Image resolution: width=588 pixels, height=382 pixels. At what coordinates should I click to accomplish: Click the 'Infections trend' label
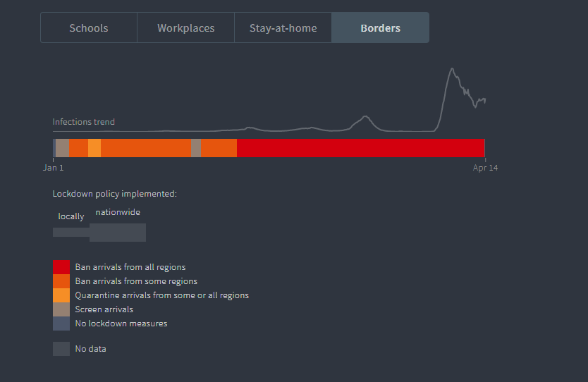pyautogui.click(x=83, y=122)
